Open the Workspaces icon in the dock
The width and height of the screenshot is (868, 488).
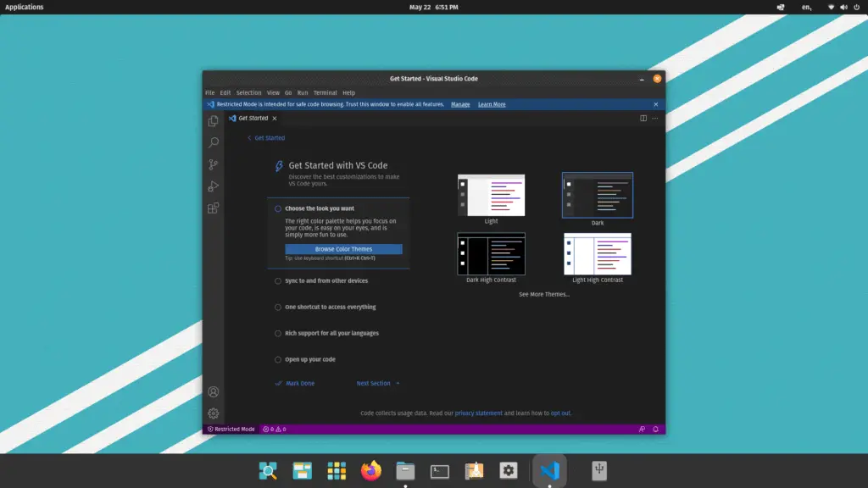(x=303, y=471)
